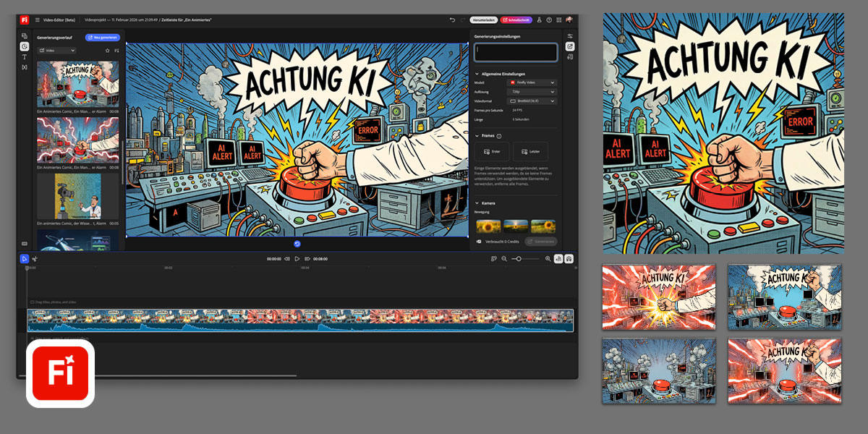The height and width of the screenshot is (434, 868).
Task: Open the generation history clock icon
Action: click(25, 46)
